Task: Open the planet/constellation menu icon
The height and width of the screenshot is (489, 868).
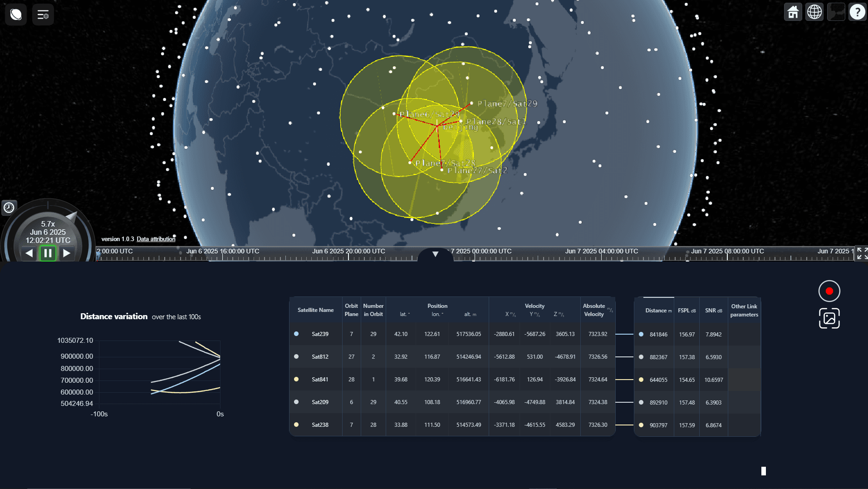Action: (16, 15)
